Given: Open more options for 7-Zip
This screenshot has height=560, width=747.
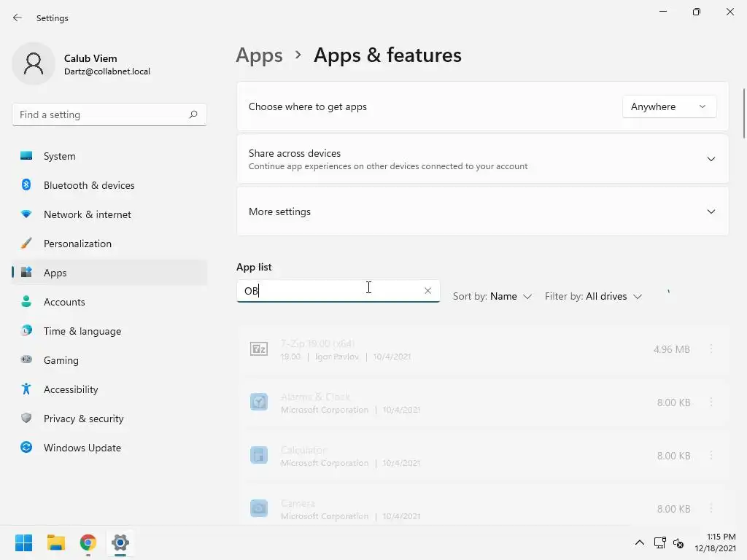Looking at the screenshot, I should click(x=711, y=349).
